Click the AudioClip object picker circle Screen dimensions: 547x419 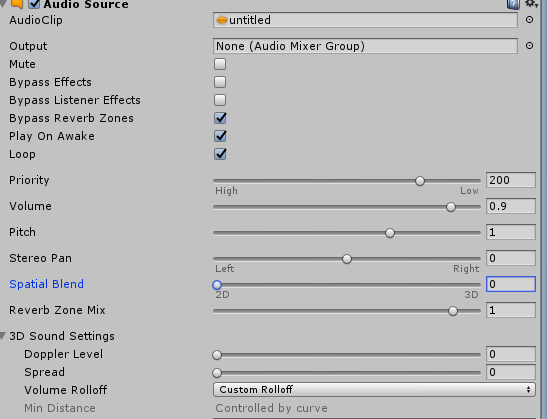click(529, 20)
